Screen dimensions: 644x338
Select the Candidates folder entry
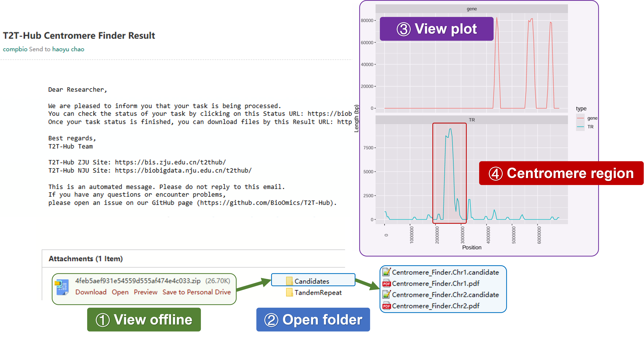coord(312,281)
